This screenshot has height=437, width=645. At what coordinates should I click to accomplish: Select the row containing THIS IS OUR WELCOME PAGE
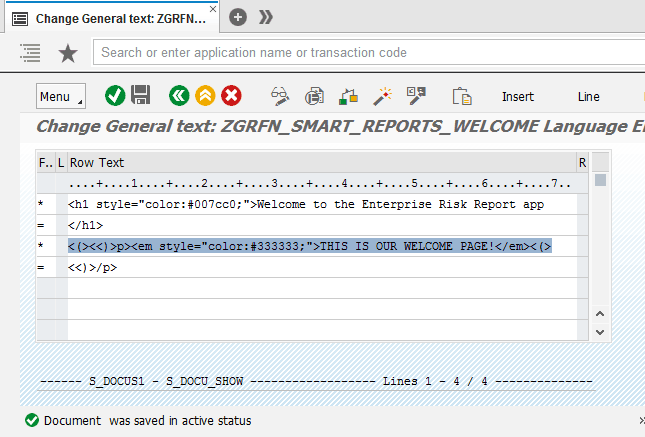click(x=310, y=246)
